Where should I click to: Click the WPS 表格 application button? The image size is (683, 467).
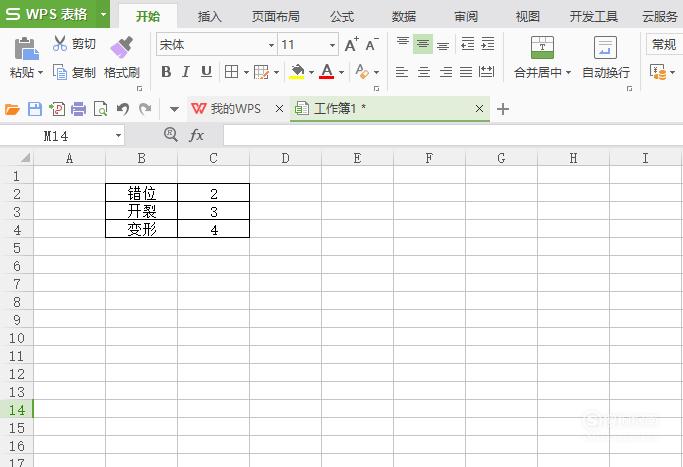pyautogui.click(x=48, y=14)
